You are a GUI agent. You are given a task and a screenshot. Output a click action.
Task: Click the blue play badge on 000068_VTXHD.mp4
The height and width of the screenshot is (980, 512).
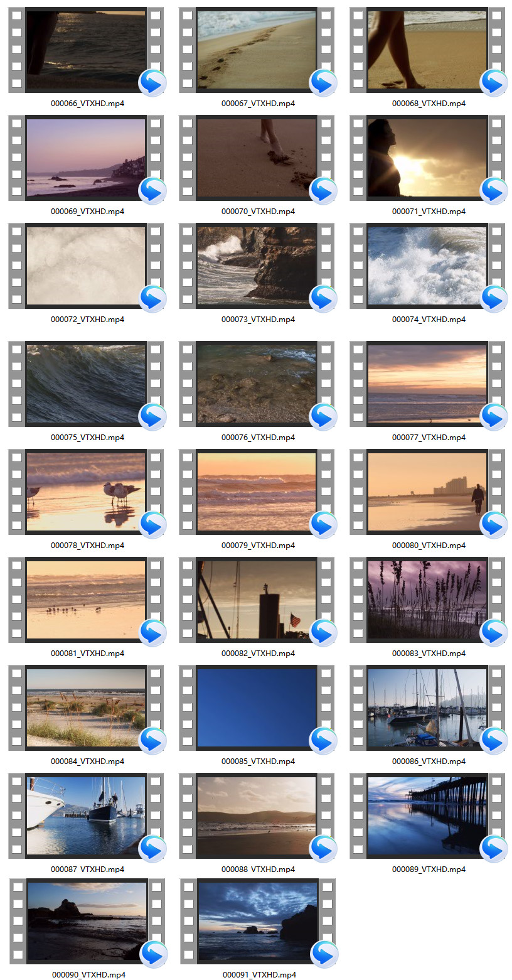click(494, 83)
